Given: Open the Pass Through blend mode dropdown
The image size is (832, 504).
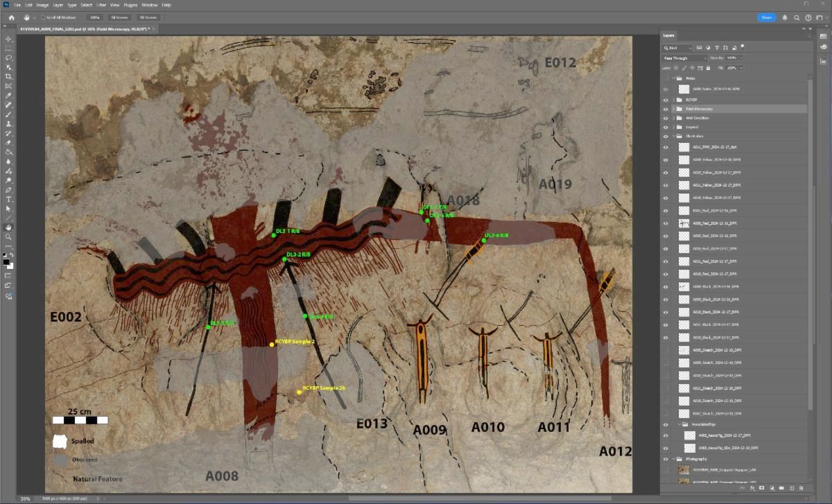Looking at the screenshot, I should pos(684,58).
